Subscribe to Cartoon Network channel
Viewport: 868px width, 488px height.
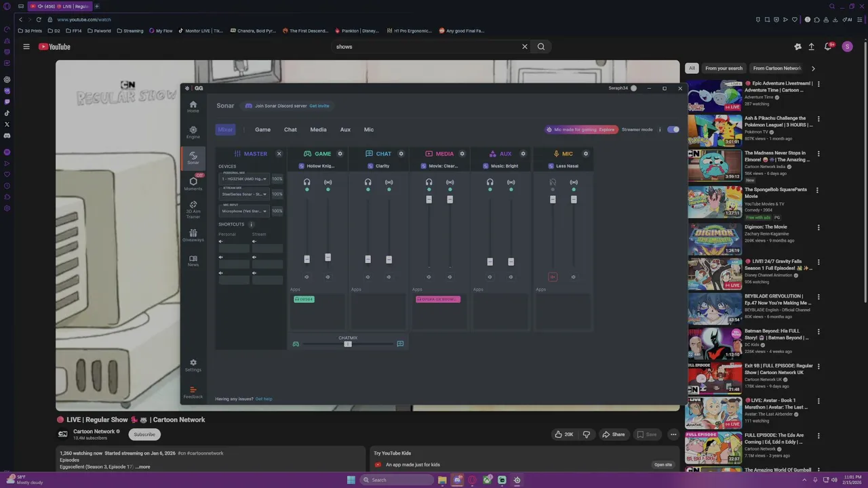[144, 434]
